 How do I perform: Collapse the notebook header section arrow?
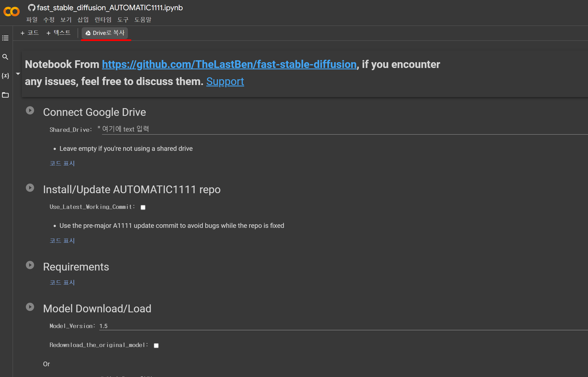[x=18, y=74]
